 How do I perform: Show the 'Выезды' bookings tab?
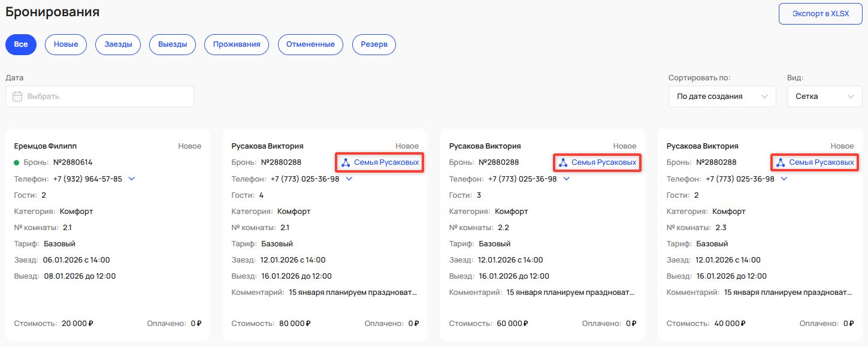173,44
